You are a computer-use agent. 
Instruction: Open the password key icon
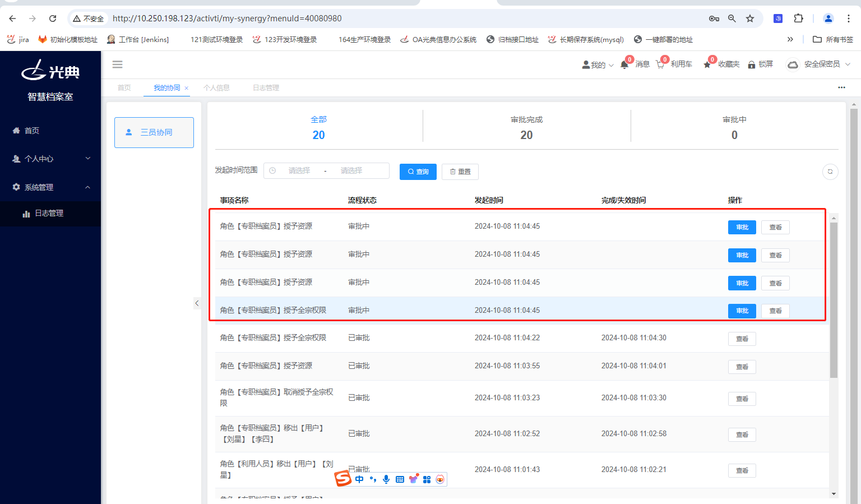click(x=714, y=19)
